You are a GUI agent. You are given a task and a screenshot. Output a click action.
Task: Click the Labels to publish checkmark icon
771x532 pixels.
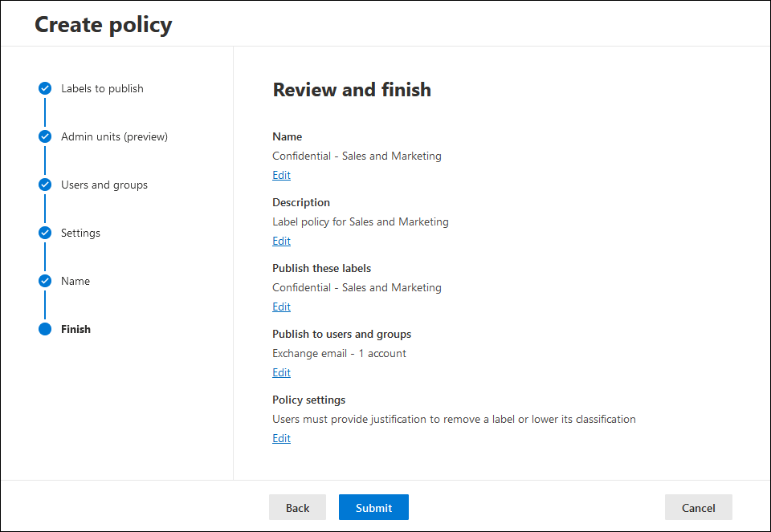(x=45, y=88)
